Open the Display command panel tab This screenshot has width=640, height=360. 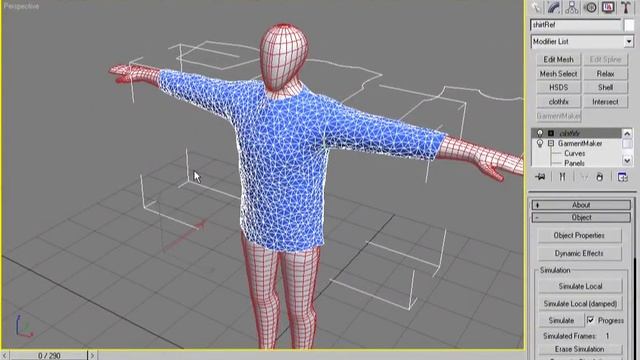coord(608,7)
